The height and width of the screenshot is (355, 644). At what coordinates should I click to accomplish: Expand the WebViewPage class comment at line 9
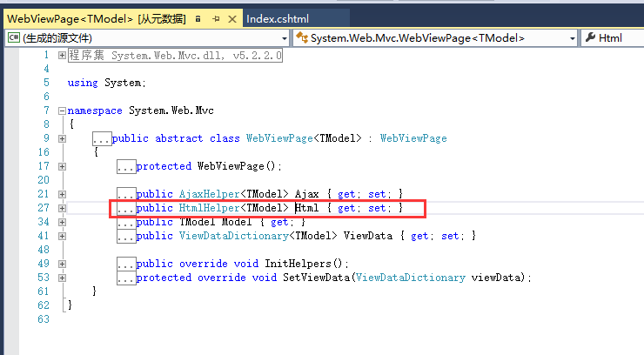(62, 138)
